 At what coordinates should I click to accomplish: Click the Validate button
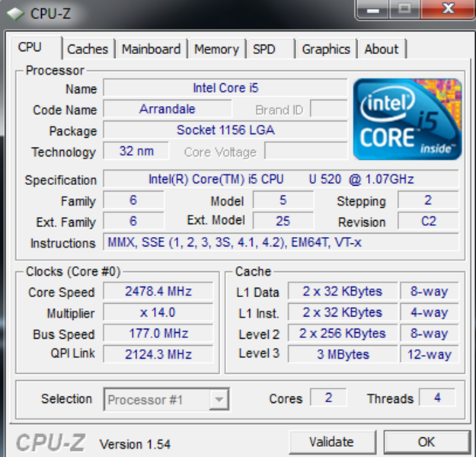pos(332,442)
